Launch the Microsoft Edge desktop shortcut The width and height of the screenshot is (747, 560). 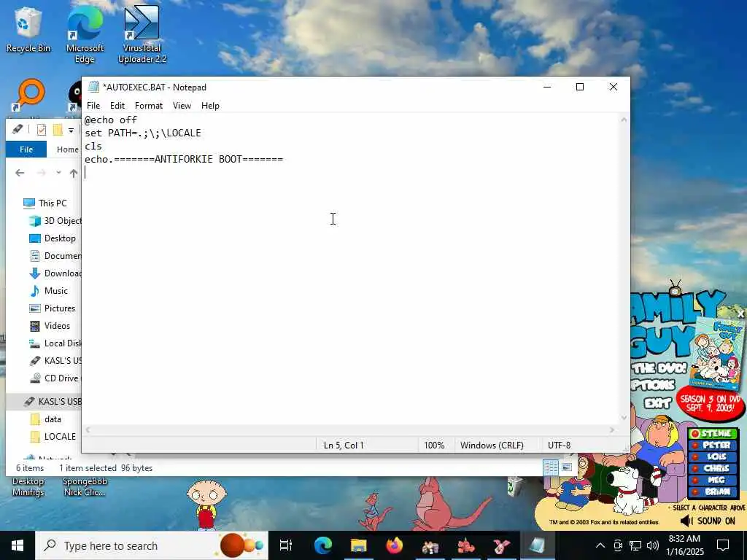pyautogui.click(x=85, y=35)
